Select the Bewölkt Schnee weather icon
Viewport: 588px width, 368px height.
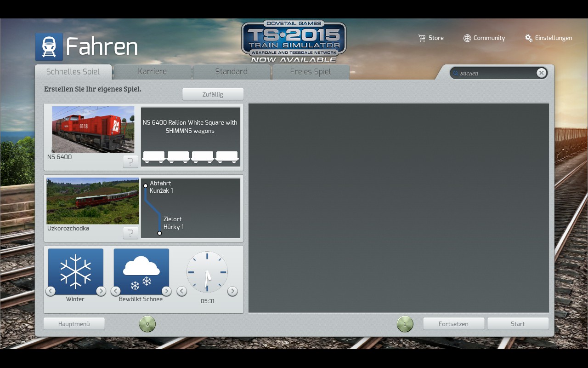(x=141, y=271)
